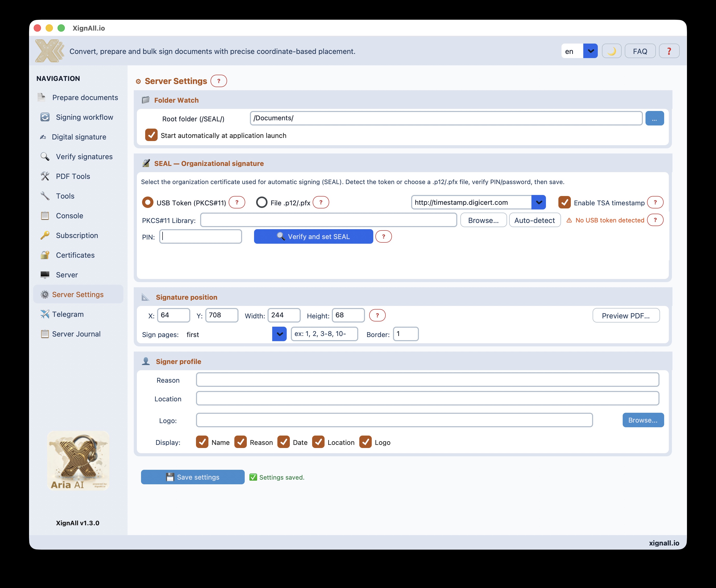Select Verify signatures in the navigation
This screenshot has height=588, width=716.
(78, 157)
